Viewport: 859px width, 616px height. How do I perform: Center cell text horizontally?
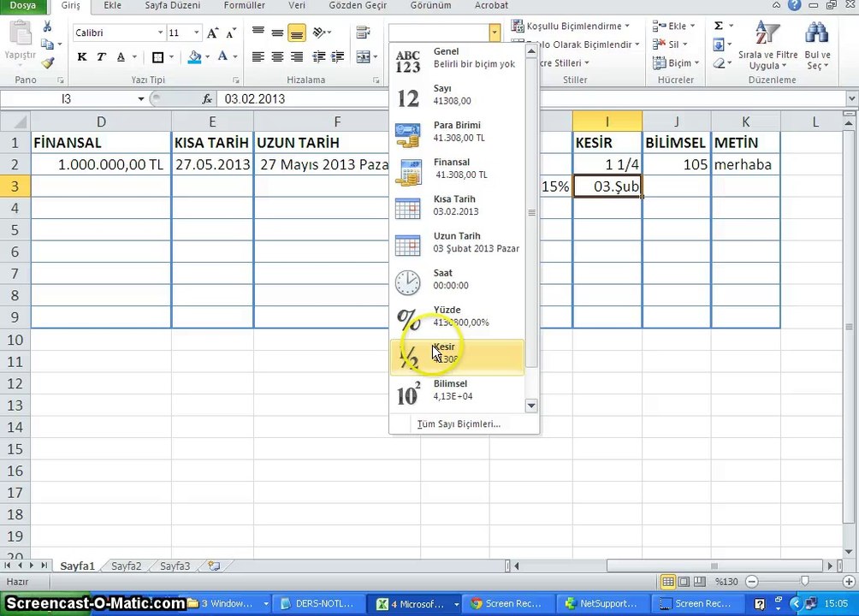[x=278, y=56]
